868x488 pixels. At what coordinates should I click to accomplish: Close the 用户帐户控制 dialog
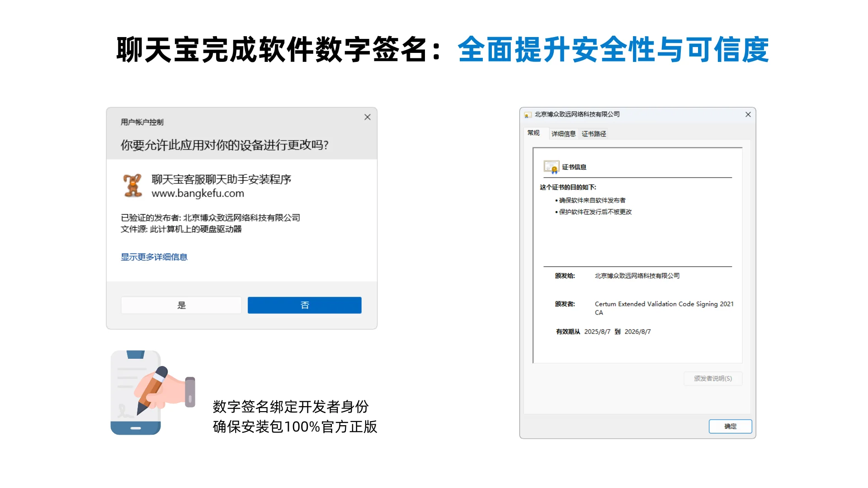(368, 117)
